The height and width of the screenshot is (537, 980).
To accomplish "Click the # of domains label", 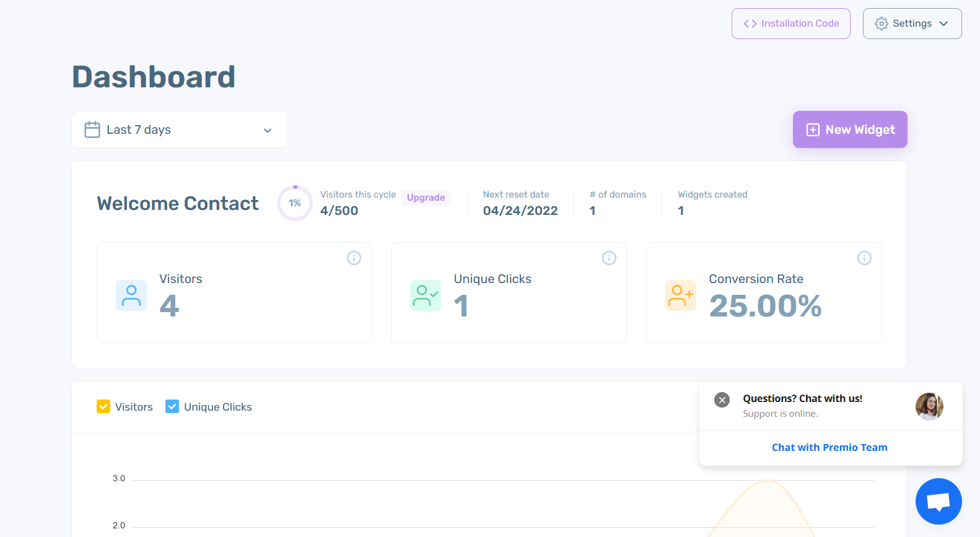I will coord(618,194).
